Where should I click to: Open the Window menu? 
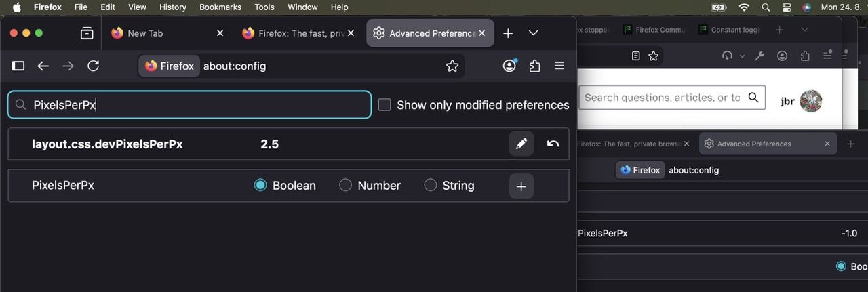[x=302, y=7]
